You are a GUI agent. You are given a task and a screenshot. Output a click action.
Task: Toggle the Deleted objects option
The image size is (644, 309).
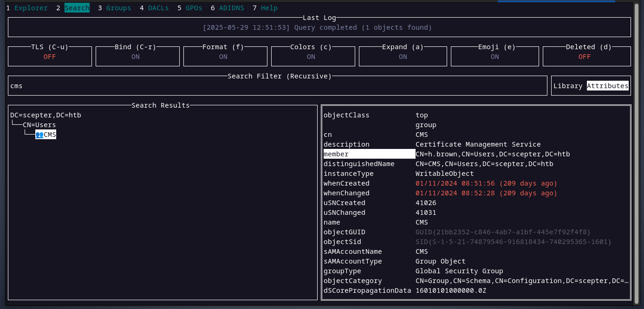point(584,57)
